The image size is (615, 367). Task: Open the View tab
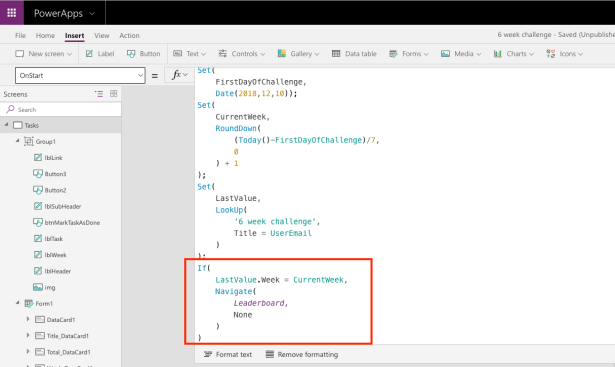(x=102, y=35)
